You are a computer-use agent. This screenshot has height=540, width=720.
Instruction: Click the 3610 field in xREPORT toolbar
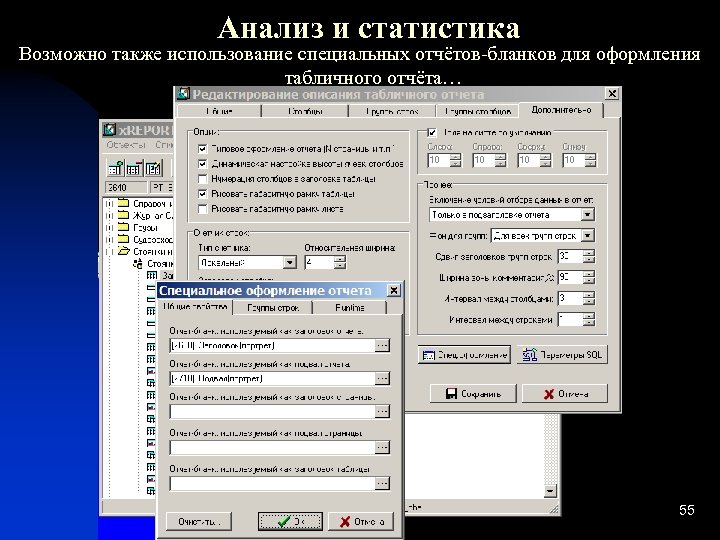pyautogui.click(x=126, y=187)
